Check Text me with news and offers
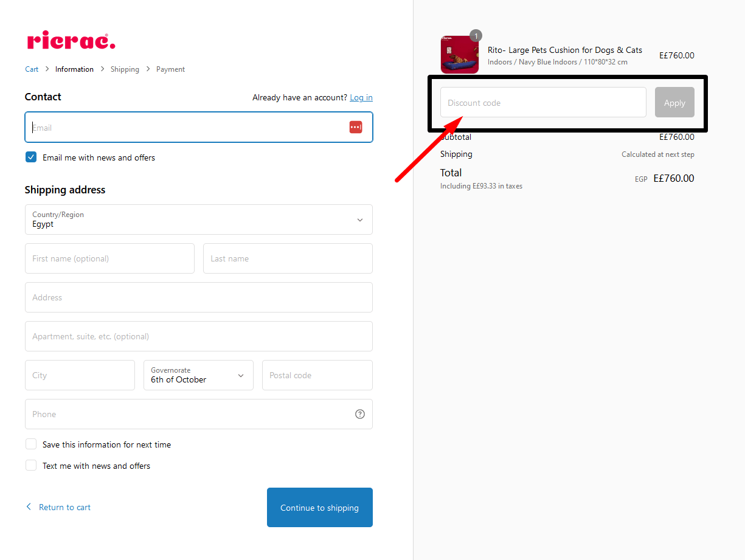The height and width of the screenshot is (560, 745). click(30, 465)
